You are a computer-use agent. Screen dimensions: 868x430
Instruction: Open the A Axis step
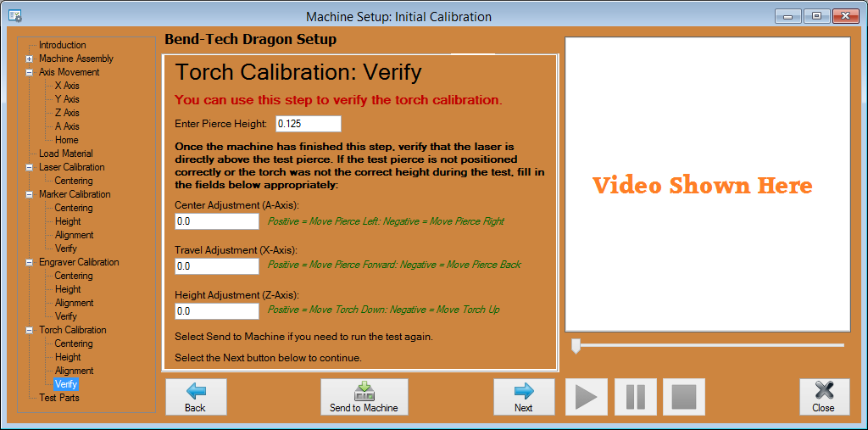click(67, 126)
